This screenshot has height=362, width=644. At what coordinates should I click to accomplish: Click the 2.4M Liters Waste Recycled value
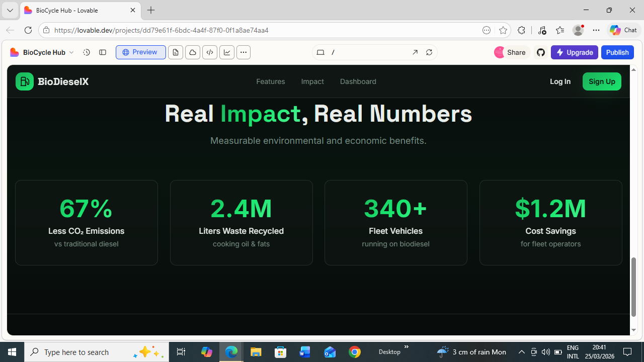click(241, 208)
